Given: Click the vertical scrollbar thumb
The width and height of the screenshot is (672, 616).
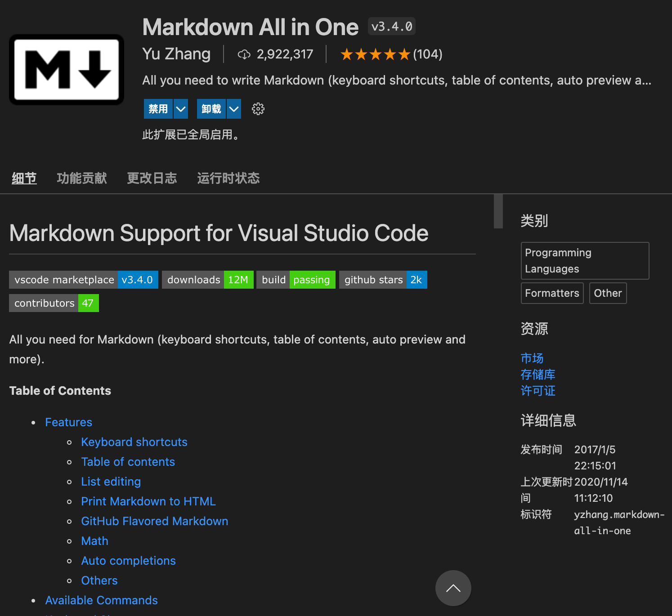Looking at the screenshot, I should tap(497, 211).
